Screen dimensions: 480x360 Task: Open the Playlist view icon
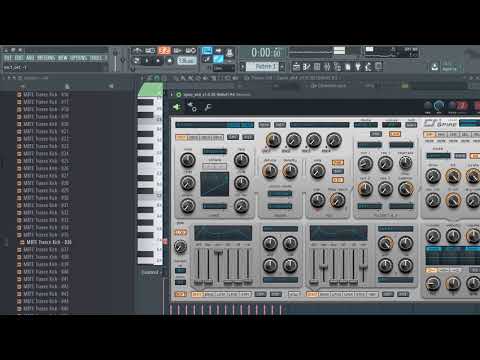[296, 67]
